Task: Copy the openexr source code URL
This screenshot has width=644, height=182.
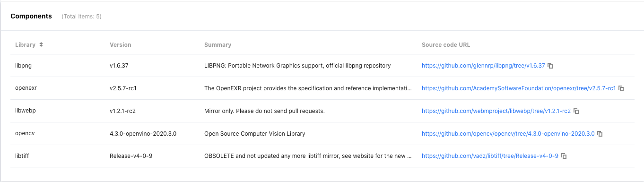Action: [x=621, y=88]
